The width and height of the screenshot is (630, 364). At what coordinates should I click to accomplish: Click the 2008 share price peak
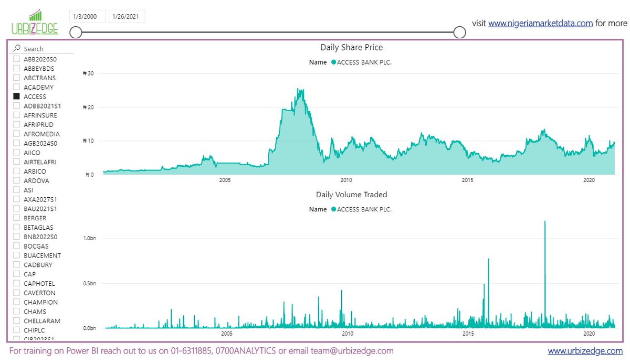pyautogui.click(x=298, y=90)
